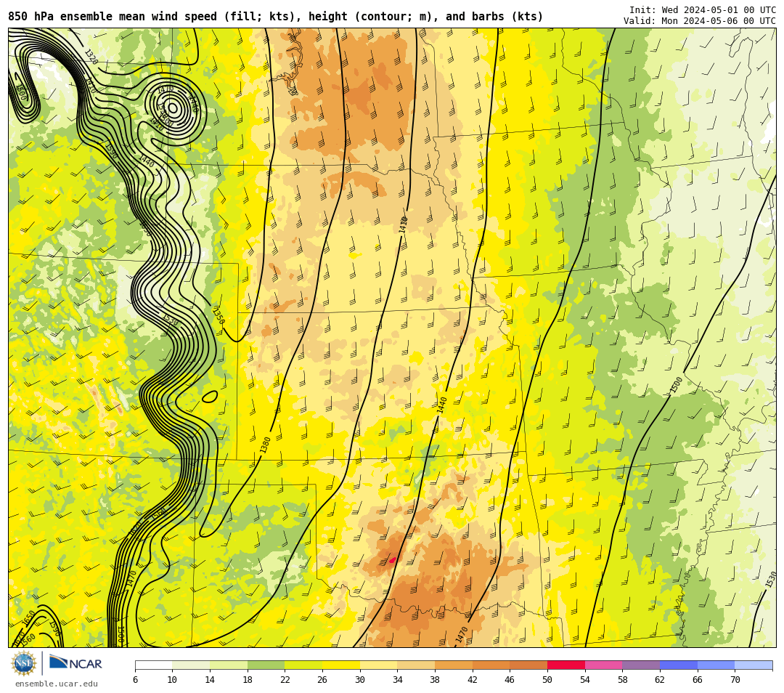Screen dimensions: 784x693
Task: Click the yellow 26-30 kts colorbar swatch
Action: point(341,665)
